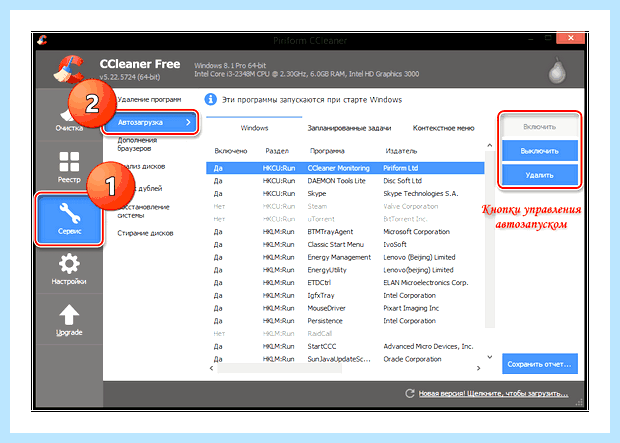Sort by Издатель column header
The width and height of the screenshot is (620, 443).
401,151
